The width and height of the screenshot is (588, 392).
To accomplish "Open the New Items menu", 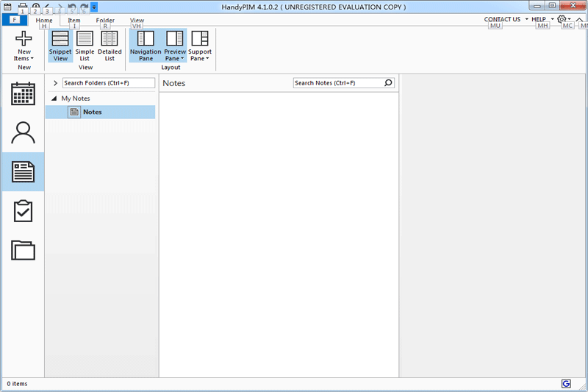I will (x=24, y=46).
